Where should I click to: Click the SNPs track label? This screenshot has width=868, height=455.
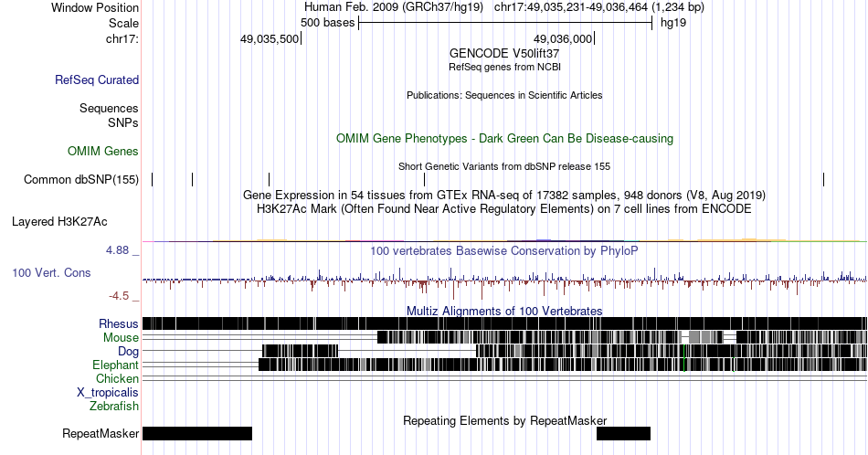pyautogui.click(x=123, y=122)
